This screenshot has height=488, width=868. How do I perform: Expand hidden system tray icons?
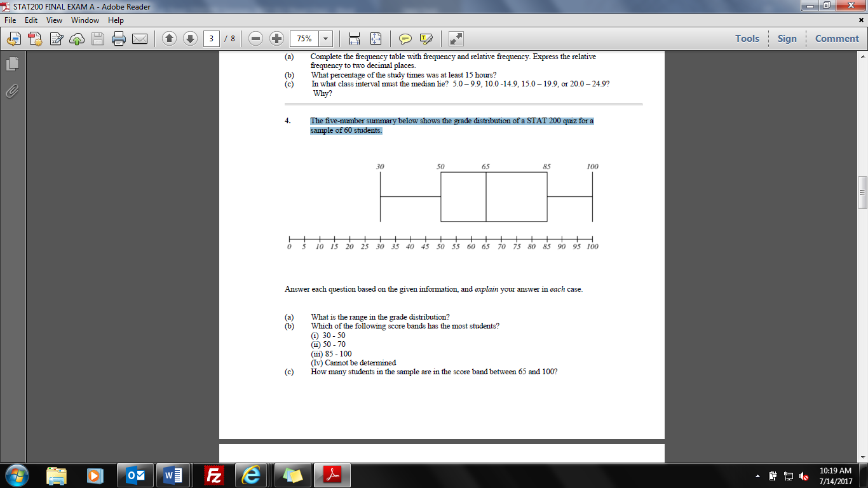[x=757, y=475]
